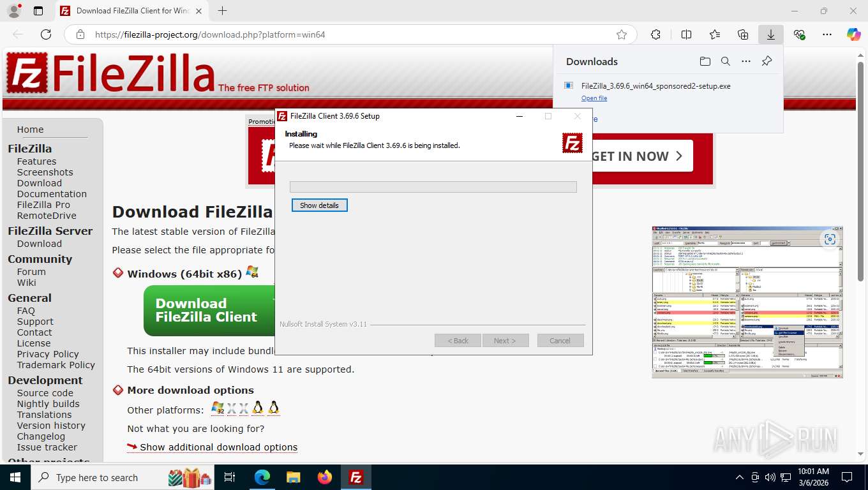Click the volume icon in system tray
This screenshot has height=490, width=868.
[770, 477]
